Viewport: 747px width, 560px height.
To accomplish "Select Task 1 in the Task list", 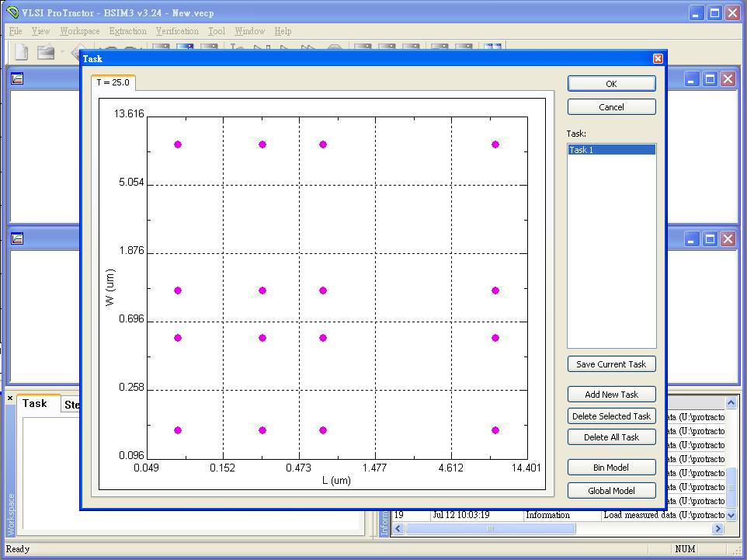I will (x=611, y=150).
